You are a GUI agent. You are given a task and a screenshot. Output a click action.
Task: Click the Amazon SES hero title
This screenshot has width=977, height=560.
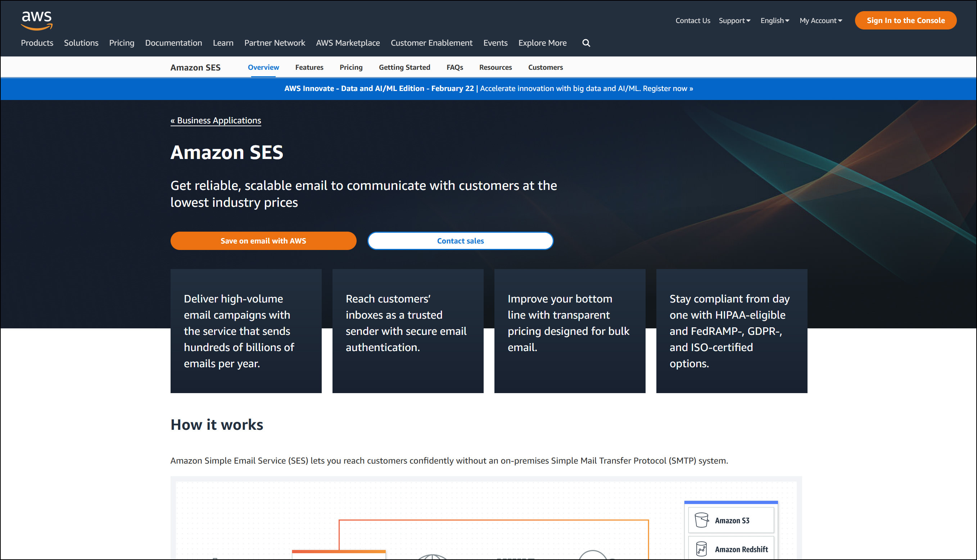[x=227, y=152]
